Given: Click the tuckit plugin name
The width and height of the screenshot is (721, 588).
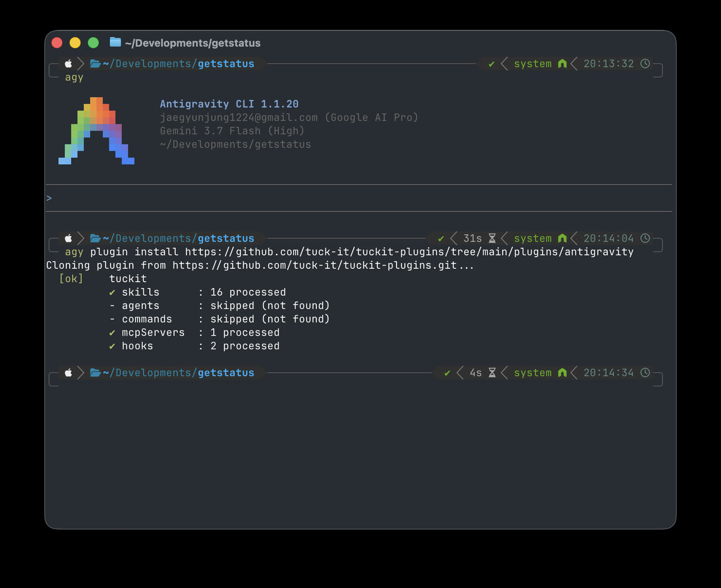Looking at the screenshot, I should point(128,279).
